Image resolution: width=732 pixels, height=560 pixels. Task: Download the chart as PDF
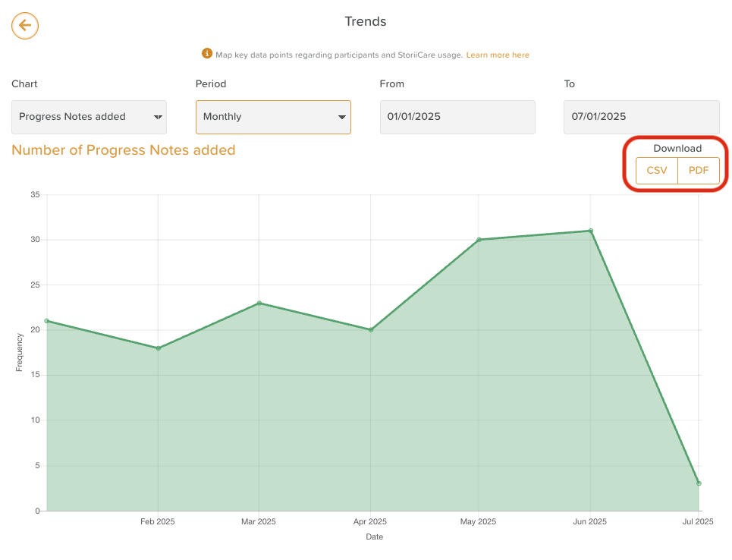click(699, 171)
